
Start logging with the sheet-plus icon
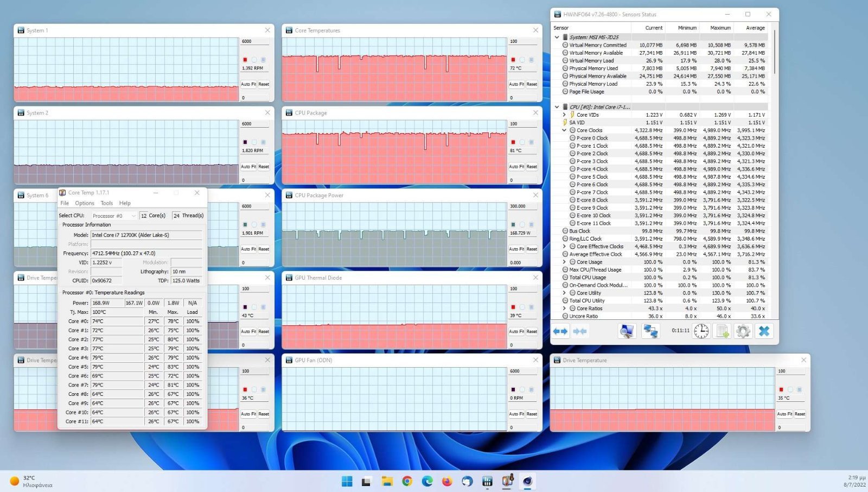[x=723, y=331]
